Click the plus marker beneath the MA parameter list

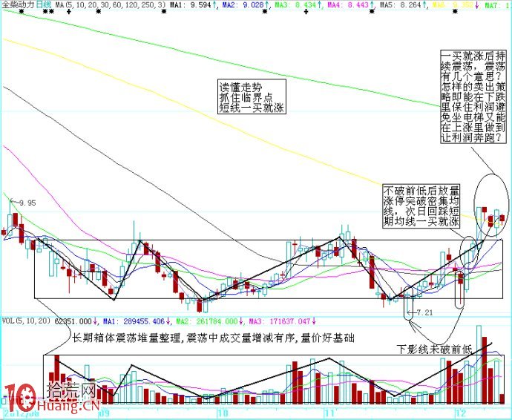[68, 11]
